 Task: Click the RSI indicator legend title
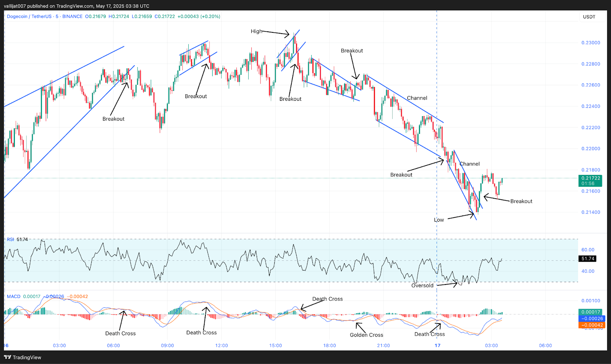[x=10, y=239]
